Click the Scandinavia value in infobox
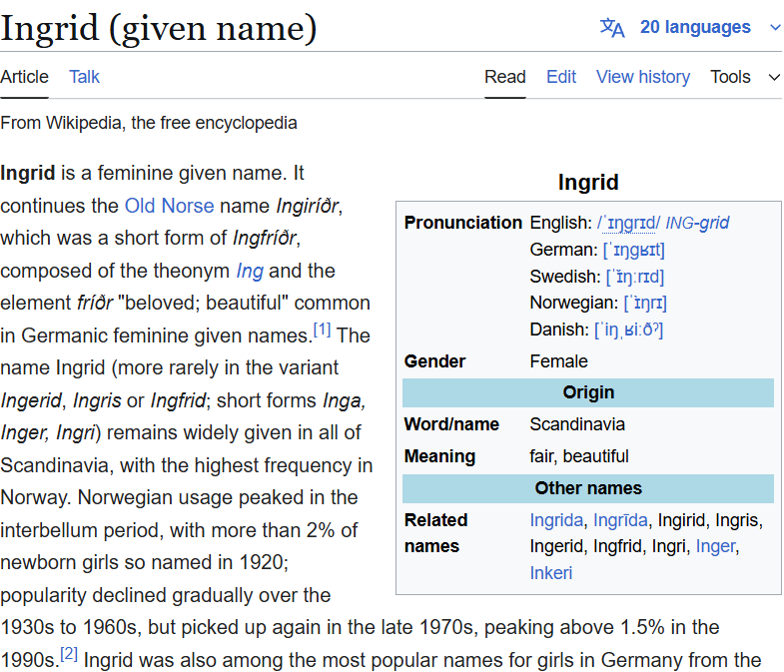The image size is (784, 672). click(x=577, y=424)
